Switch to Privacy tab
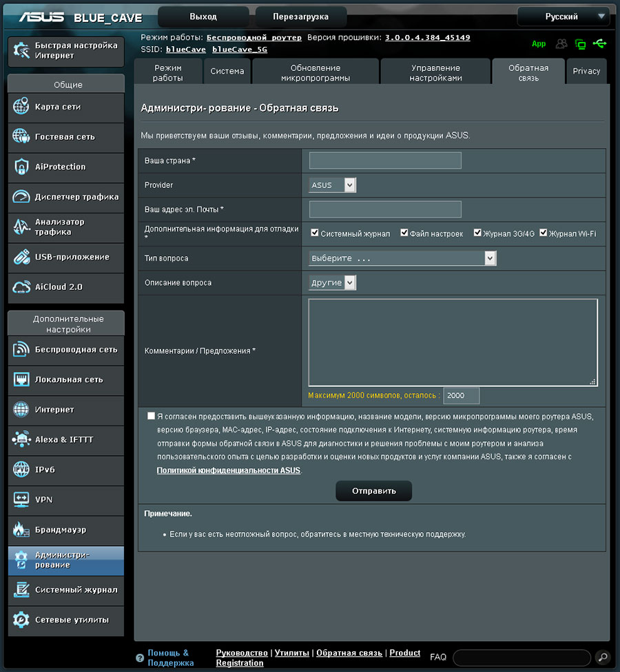 click(586, 71)
